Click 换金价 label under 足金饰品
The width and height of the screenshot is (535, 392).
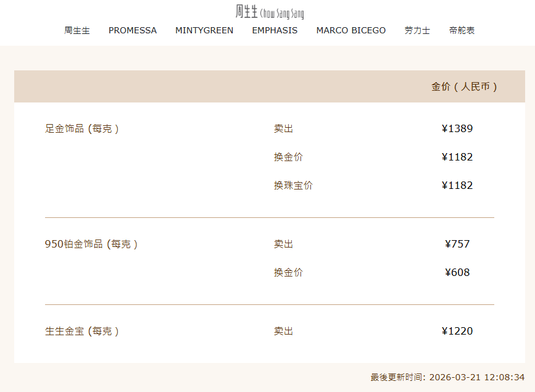(288, 157)
